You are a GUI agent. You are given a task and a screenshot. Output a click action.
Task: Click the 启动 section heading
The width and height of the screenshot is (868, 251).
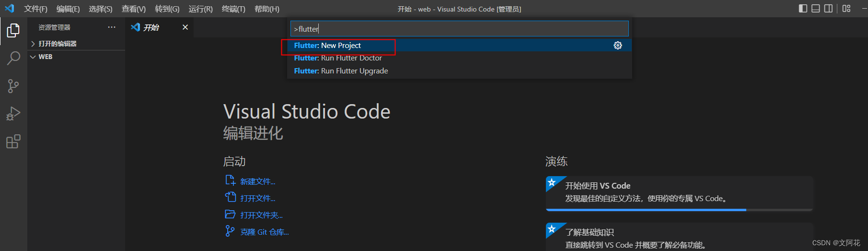click(x=234, y=161)
